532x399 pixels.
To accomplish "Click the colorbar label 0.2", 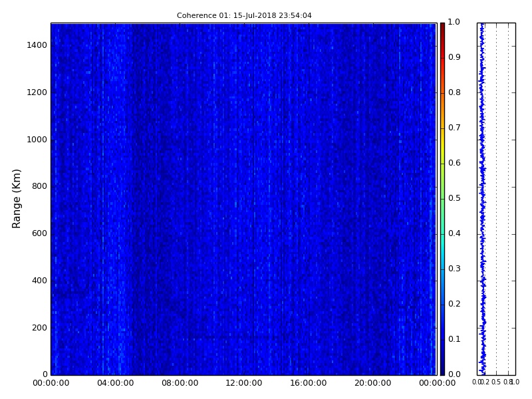I will pyautogui.click(x=454, y=304).
